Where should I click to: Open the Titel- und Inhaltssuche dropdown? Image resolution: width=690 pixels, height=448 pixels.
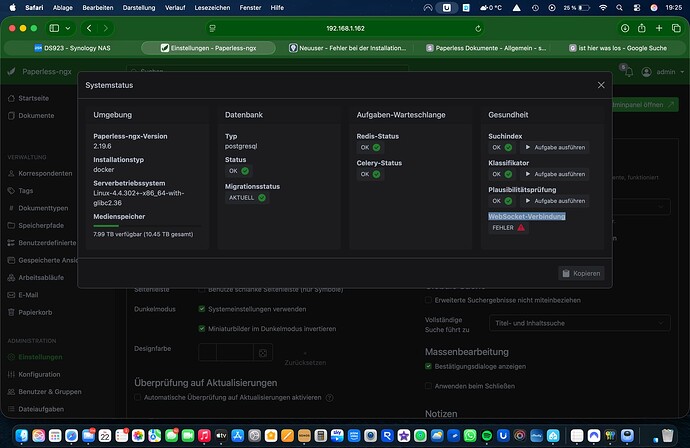[x=580, y=323]
